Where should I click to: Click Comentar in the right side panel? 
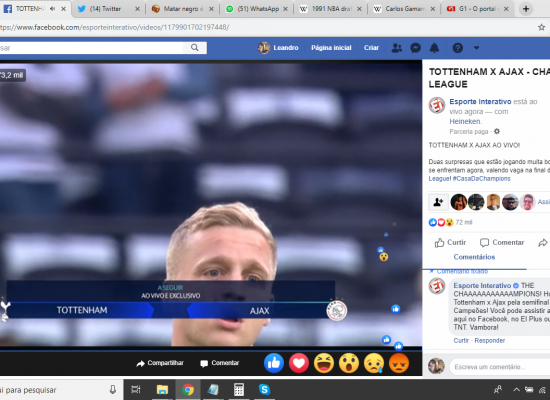tap(502, 242)
